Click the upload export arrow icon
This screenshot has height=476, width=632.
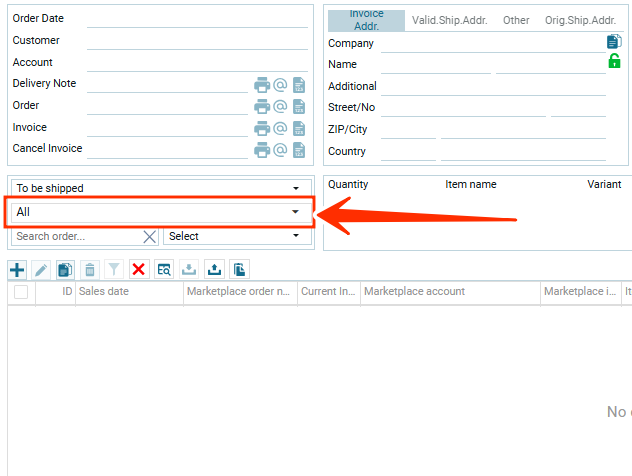click(214, 269)
